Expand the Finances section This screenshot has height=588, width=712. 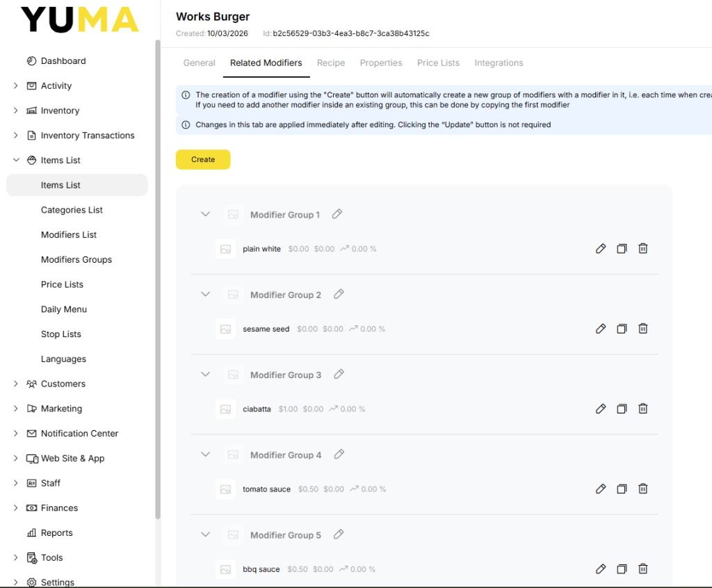tap(16, 507)
